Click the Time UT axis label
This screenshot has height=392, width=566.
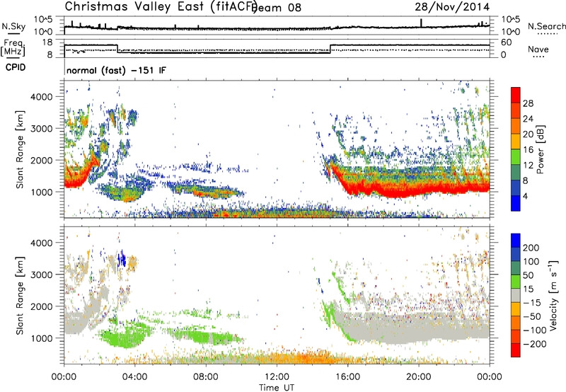277,387
